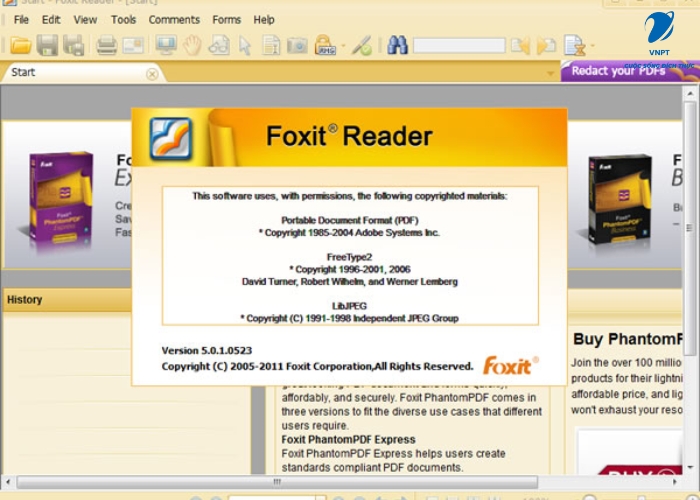Close the Start tab with its X

tap(152, 74)
